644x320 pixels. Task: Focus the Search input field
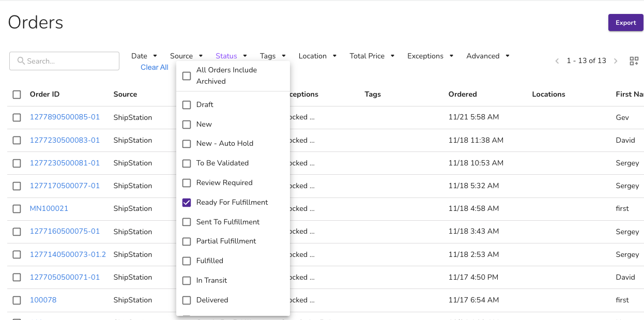point(64,61)
